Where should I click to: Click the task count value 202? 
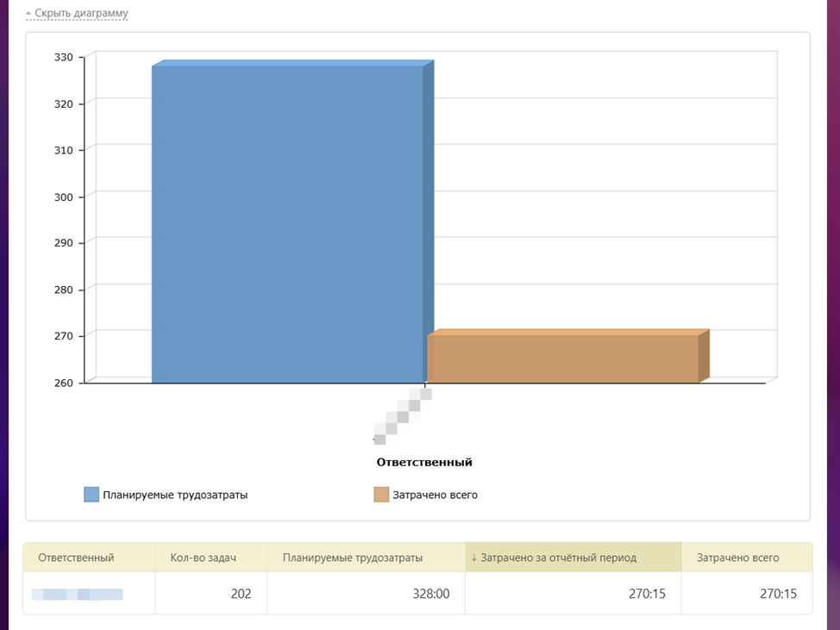(x=241, y=594)
